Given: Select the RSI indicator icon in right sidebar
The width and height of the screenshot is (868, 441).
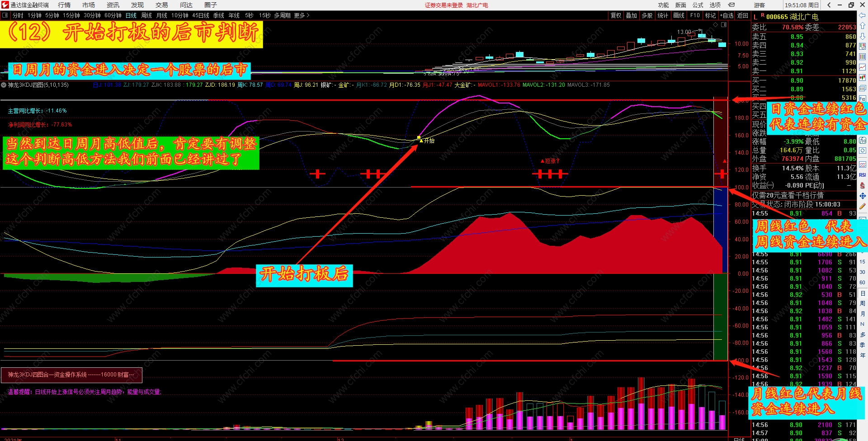Looking at the screenshot, I should tap(863, 175).
